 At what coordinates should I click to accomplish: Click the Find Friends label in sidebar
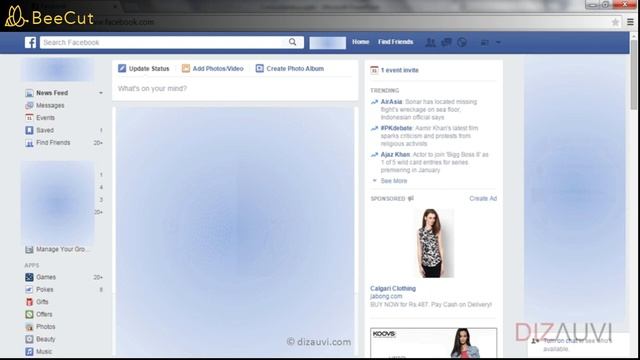tap(53, 143)
